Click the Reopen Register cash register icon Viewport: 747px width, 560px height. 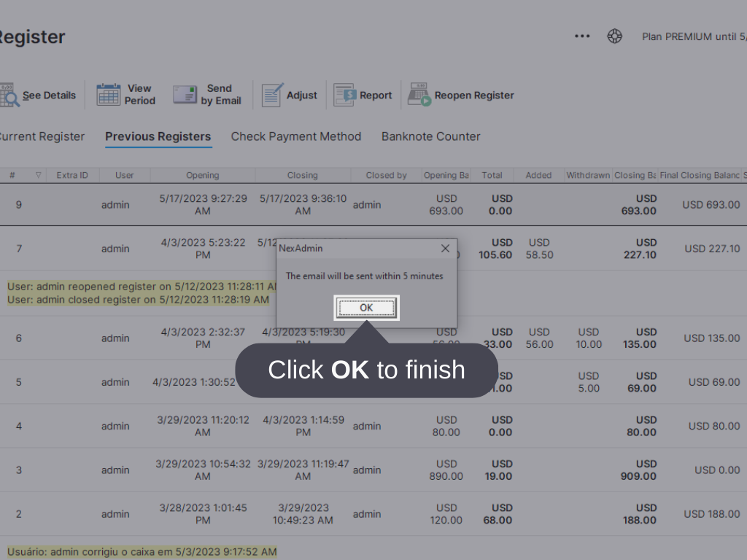tap(419, 95)
